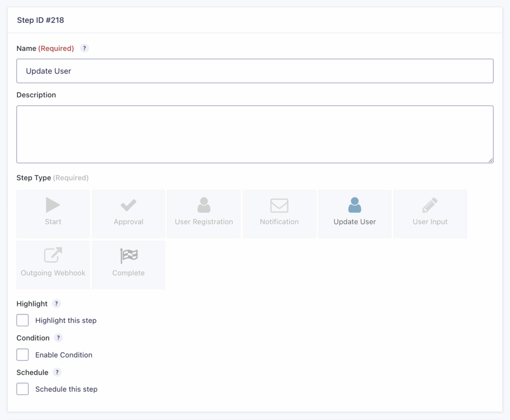Enable the Highlight this step checkbox
Screen dimensions: 510x420
[x=22, y=320]
